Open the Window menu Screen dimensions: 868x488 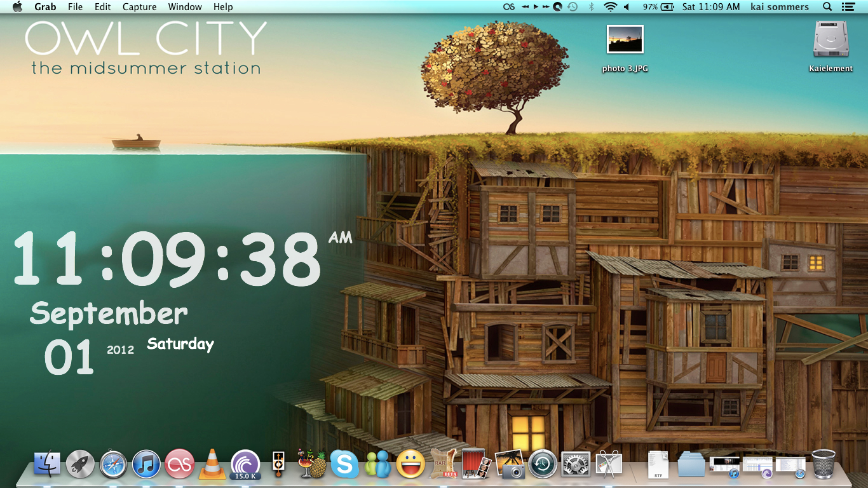[185, 7]
